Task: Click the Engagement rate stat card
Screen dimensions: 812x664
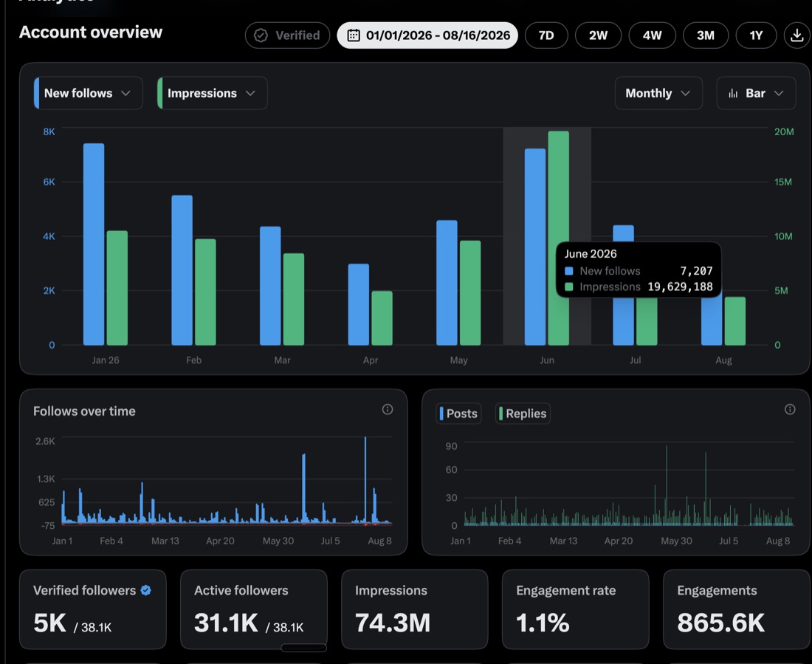Action: pos(575,609)
